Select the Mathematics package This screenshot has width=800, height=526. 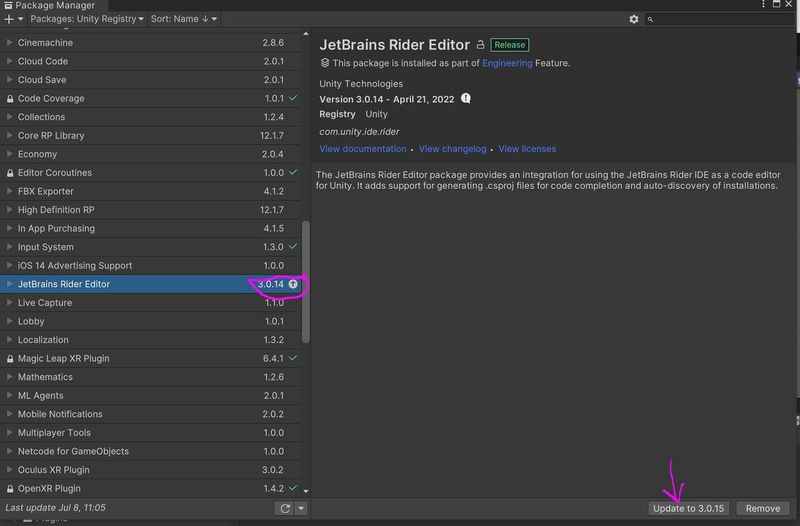[151, 377]
